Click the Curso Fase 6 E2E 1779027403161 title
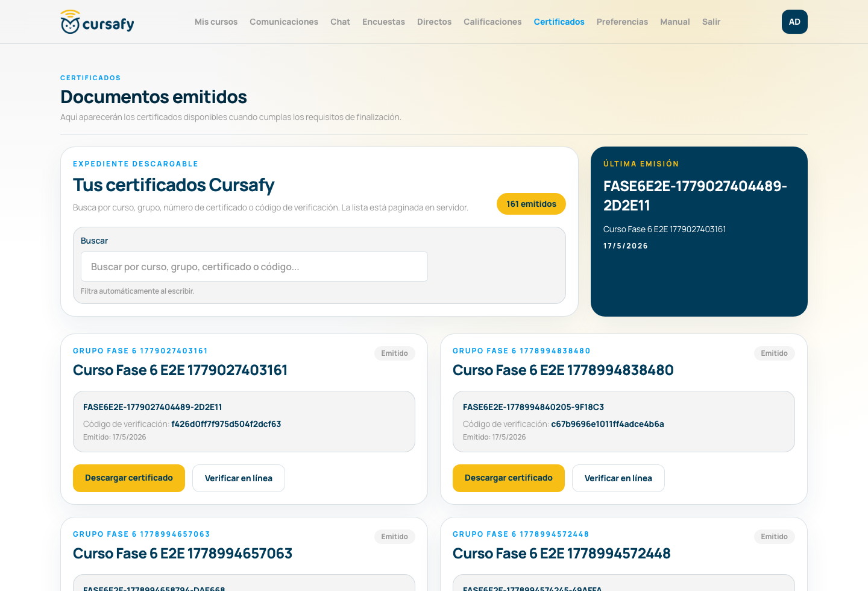 pyautogui.click(x=180, y=370)
